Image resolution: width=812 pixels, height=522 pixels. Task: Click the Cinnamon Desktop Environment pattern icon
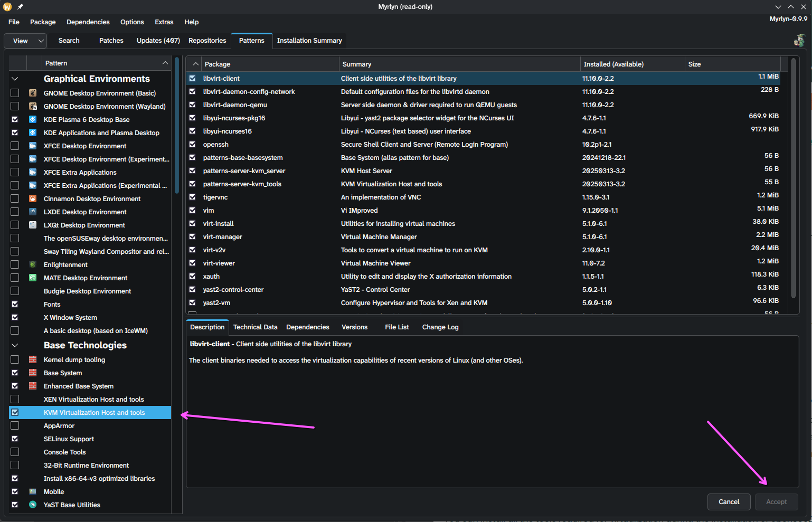pyautogui.click(x=33, y=198)
